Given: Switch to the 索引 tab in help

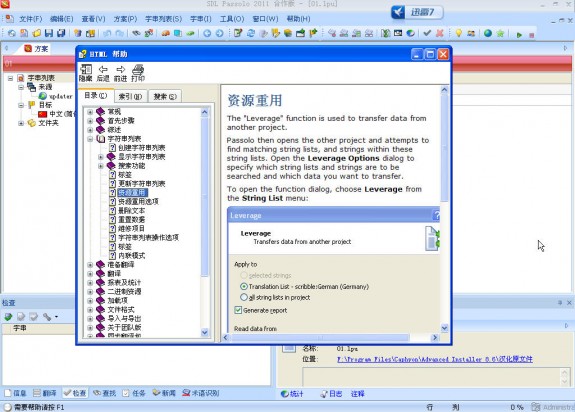Looking at the screenshot, I should [131, 96].
